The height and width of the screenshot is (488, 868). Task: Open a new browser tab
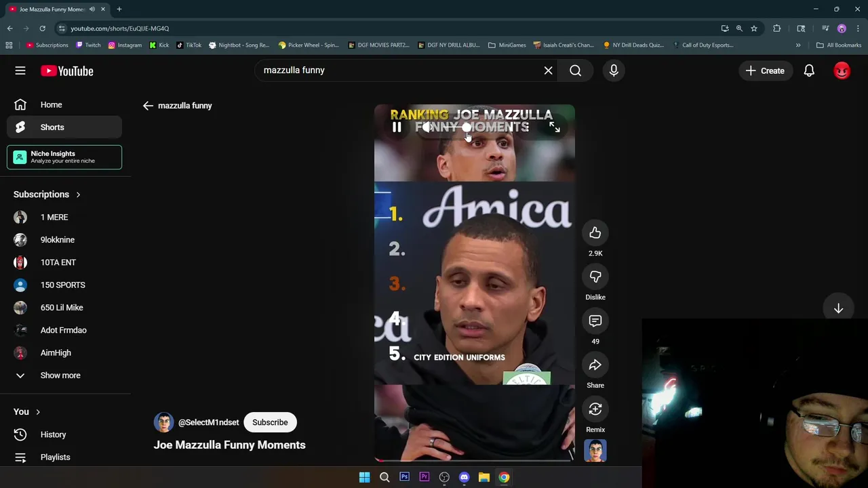pyautogui.click(x=119, y=9)
